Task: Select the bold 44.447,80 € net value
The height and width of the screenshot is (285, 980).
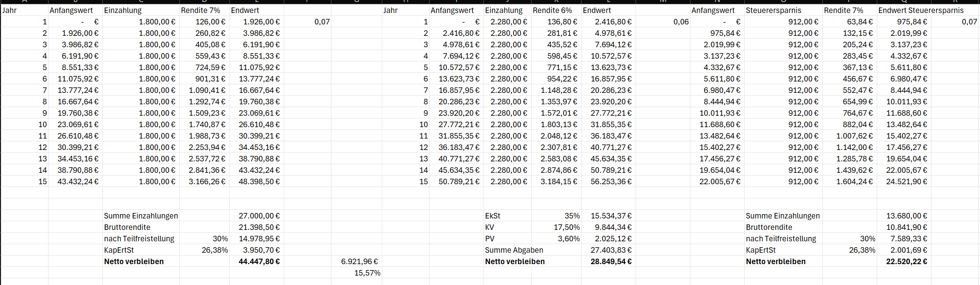Action: pyautogui.click(x=259, y=261)
